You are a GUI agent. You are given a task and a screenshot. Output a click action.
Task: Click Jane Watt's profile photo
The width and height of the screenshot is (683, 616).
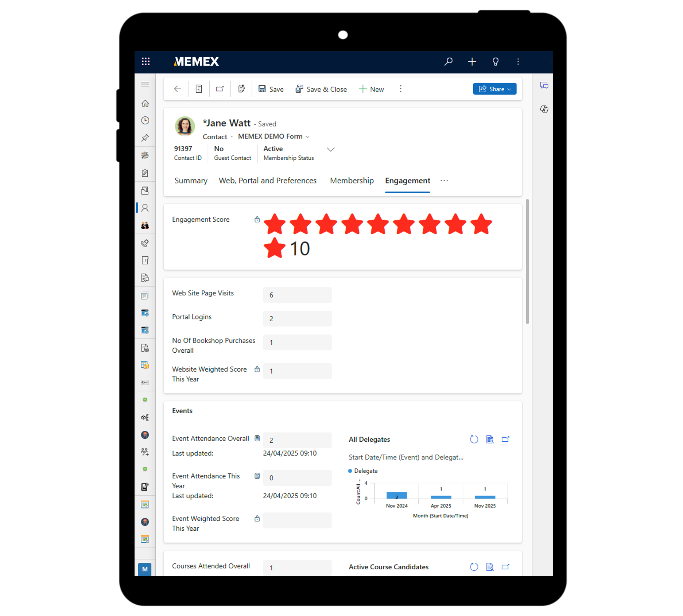pyautogui.click(x=185, y=126)
